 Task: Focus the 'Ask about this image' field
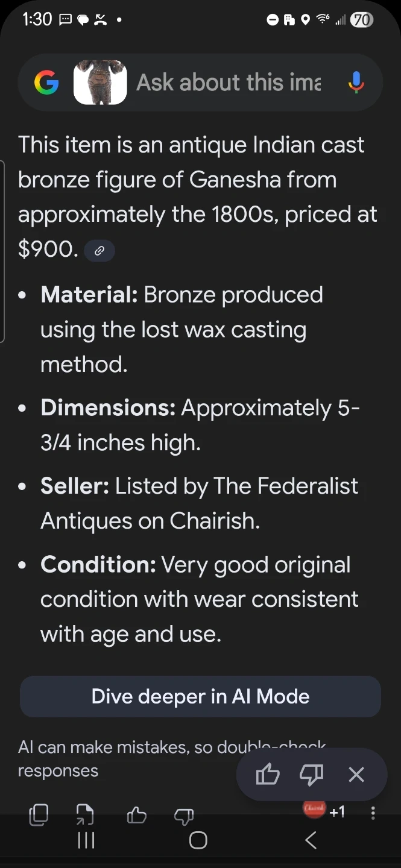pos(229,83)
